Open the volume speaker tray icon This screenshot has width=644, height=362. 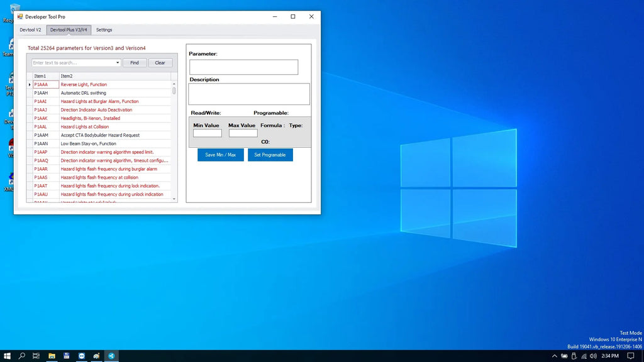tap(594, 356)
